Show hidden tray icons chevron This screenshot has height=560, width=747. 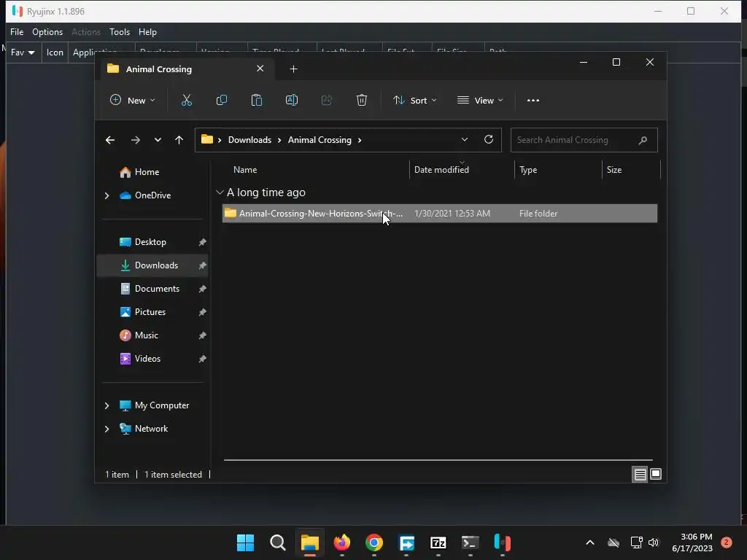(589, 542)
